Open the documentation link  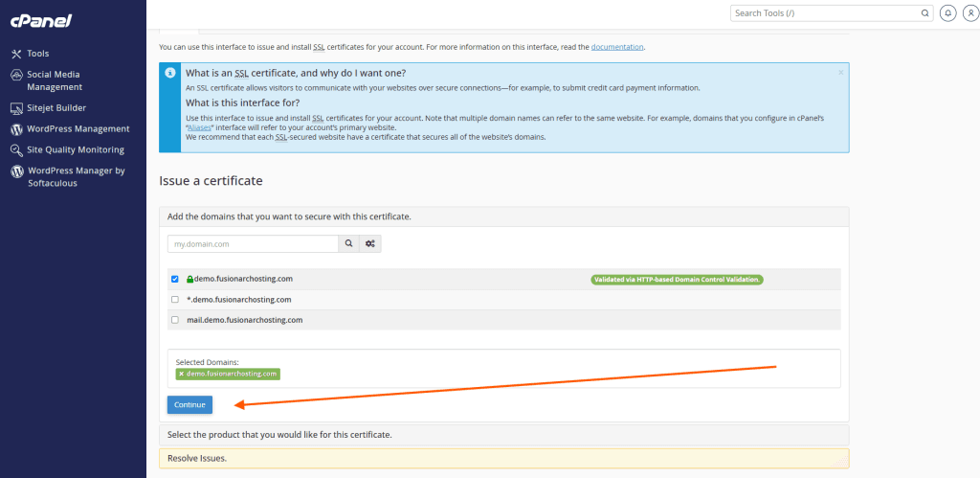[x=617, y=47]
